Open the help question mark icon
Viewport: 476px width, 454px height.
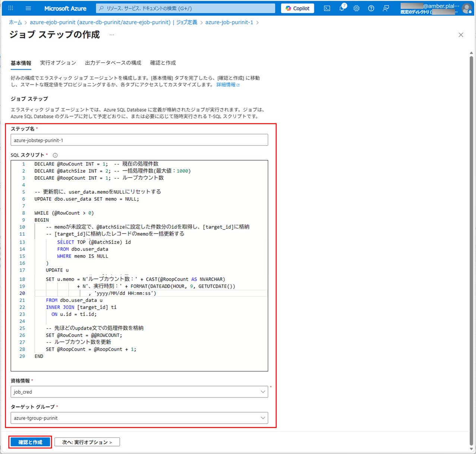[371, 8]
